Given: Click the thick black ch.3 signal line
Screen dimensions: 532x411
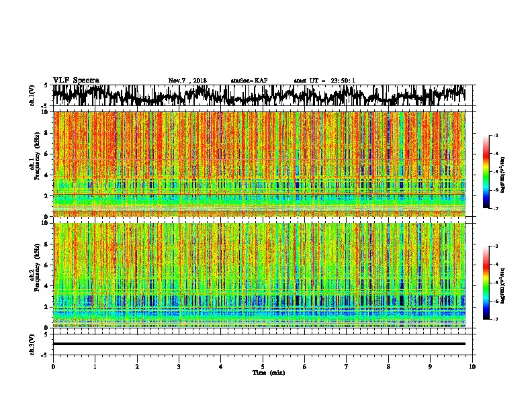Looking at the screenshot, I should point(259,344).
